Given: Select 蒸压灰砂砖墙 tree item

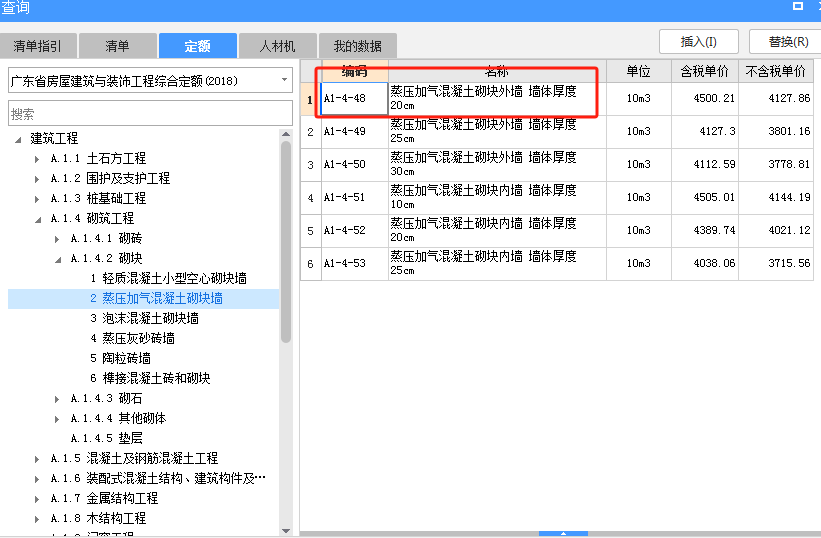Looking at the screenshot, I should (132, 338).
